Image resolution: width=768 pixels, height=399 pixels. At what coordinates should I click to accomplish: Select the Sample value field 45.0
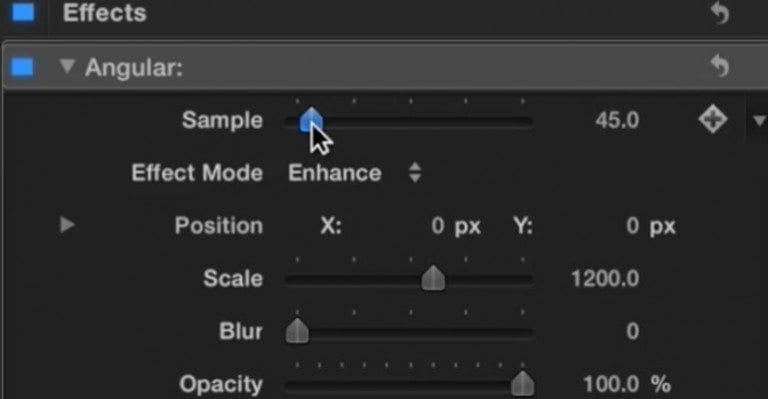coord(617,120)
